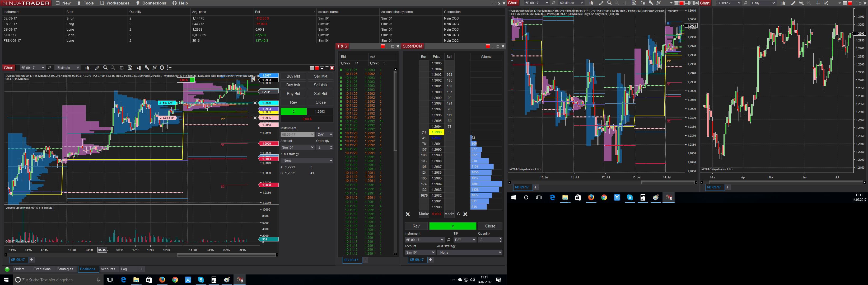Image resolution: width=868 pixels, height=285 pixels.
Task: Select 6E 09-17 position row
Action: click(x=253, y=18)
